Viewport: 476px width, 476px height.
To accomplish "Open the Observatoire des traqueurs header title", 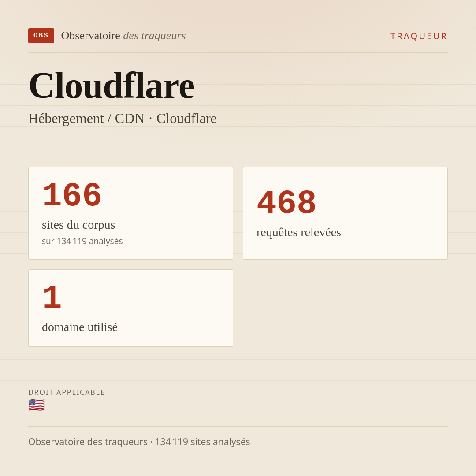I will point(123,36).
